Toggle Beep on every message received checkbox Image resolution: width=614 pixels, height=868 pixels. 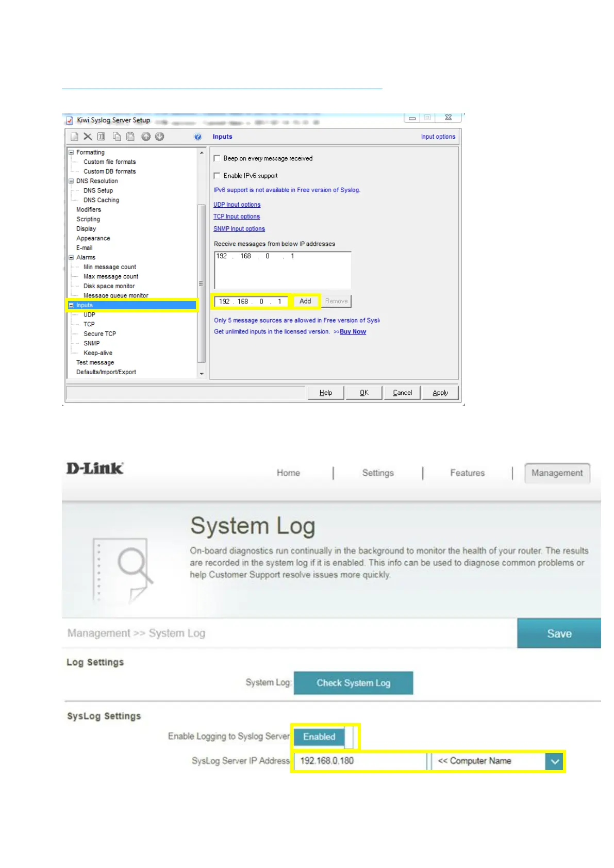[x=217, y=158]
